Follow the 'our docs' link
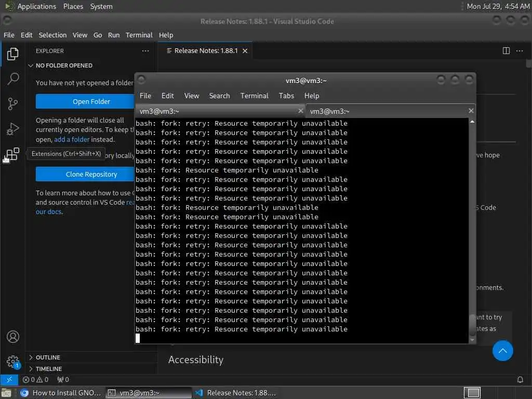Viewport: 532px width, 399px height. click(x=49, y=212)
